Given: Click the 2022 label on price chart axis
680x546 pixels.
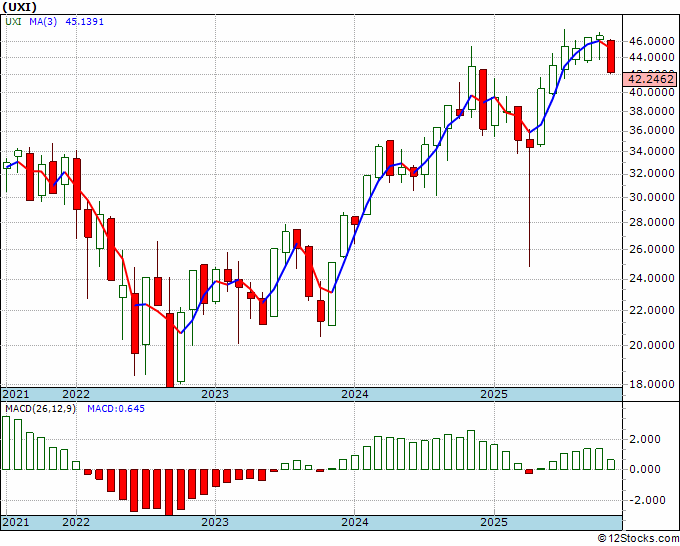Looking at the screenshot, I should tap(76, 394).
